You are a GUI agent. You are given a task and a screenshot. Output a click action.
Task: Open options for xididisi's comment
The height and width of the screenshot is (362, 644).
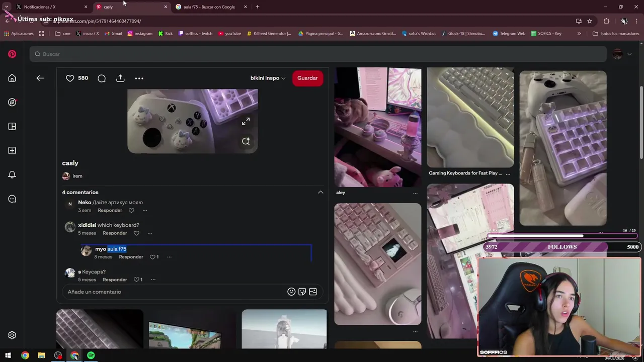[x=149, y=233]
